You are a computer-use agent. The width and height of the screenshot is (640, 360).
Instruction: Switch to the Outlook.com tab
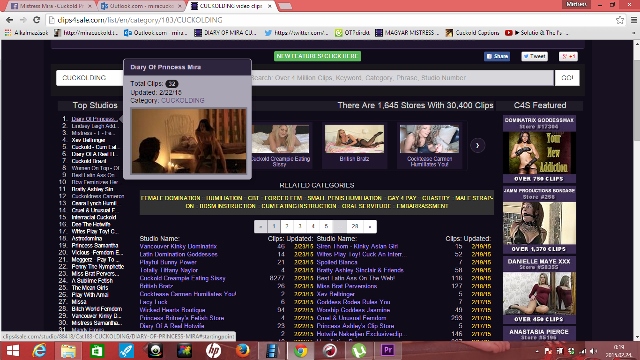(141, 6)
